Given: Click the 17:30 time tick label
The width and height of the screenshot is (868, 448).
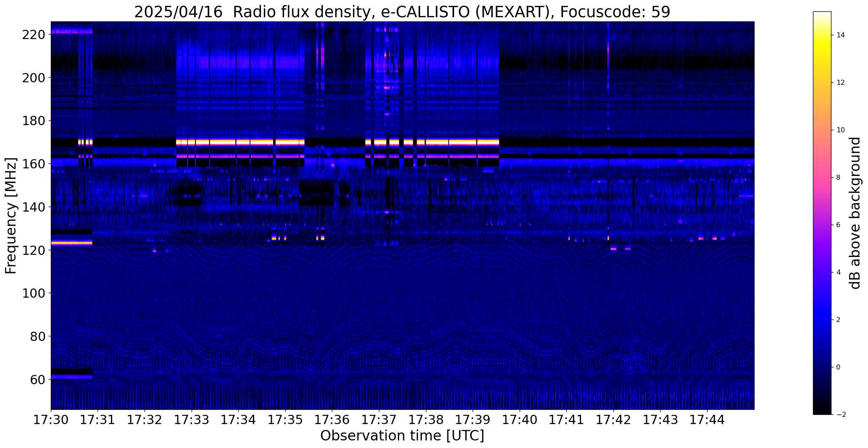Looking at the screenshot, I should click(x=51, y=419).
